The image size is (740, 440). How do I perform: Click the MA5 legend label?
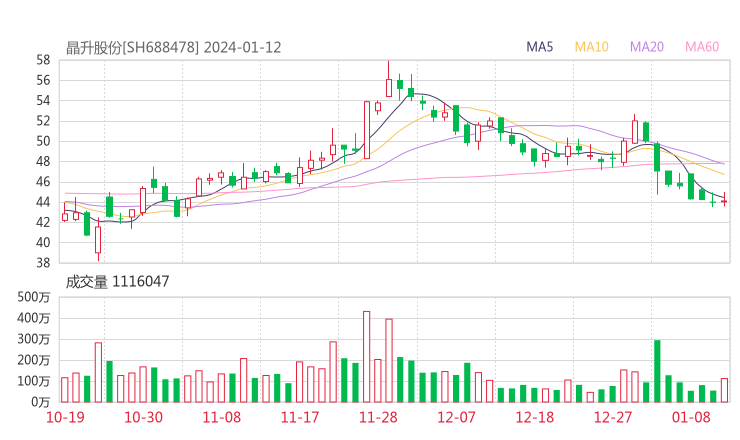539,47
